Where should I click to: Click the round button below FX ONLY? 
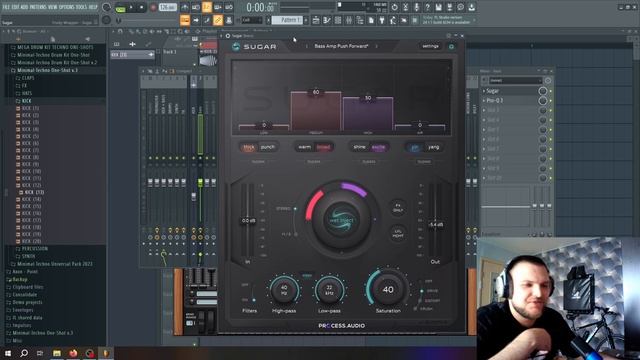point(398,233)
